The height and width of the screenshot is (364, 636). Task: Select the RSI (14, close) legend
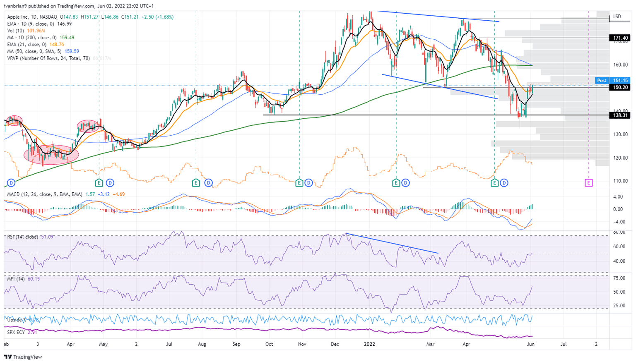tap(23, 237)
